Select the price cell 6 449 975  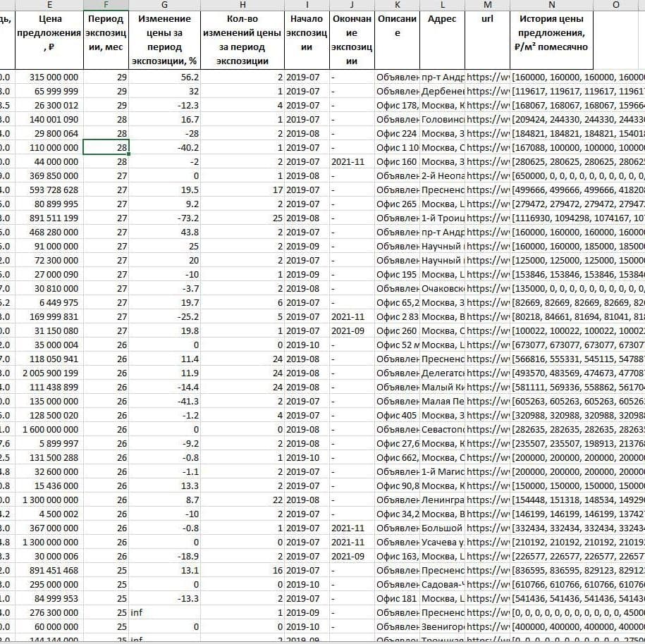[x=49, y=303]
